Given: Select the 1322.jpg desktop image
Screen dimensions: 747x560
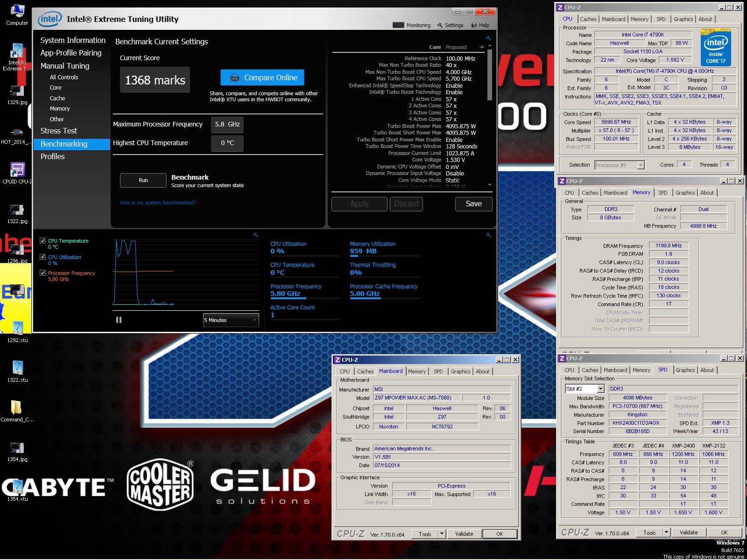Looking at the screenshot, I should [17, 214].
